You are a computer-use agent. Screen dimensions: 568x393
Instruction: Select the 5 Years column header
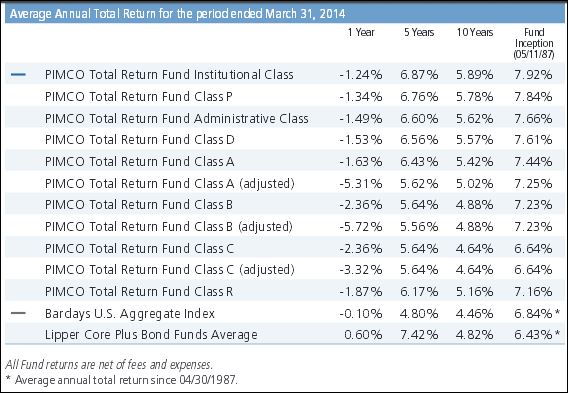click(419, 32)
